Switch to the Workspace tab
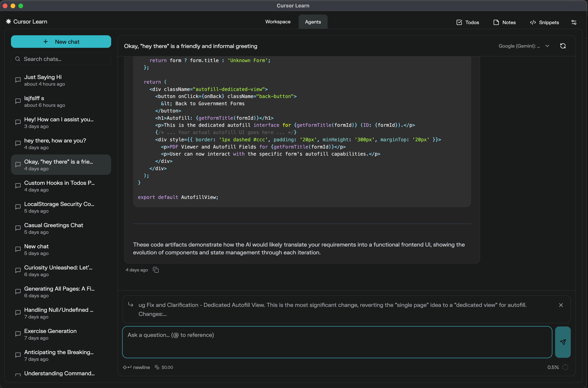This screenshot has width=588, height=388. pyautogui.click(x=278, y=22)
